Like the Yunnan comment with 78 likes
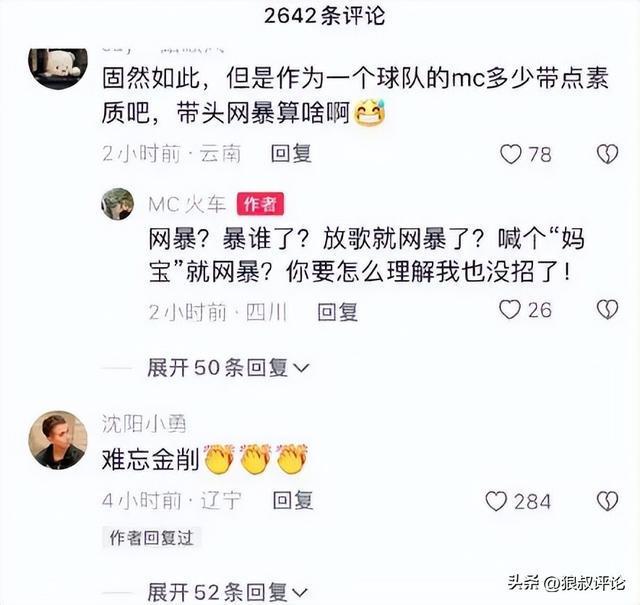 (x=511, y=154)
